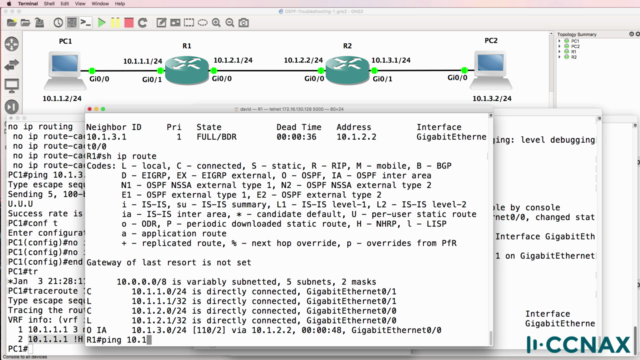Select the PC2 laptop on topology
This screenshot has width=640, height=360.
click(491, 69)
